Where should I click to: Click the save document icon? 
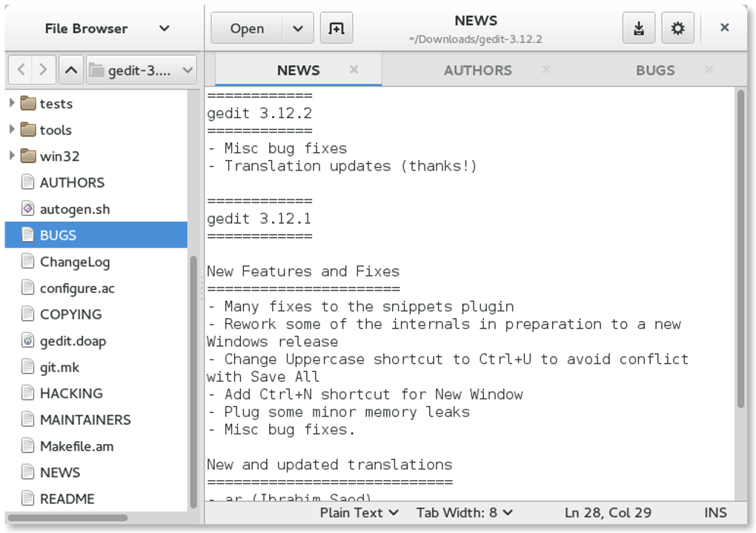[638, 28]
